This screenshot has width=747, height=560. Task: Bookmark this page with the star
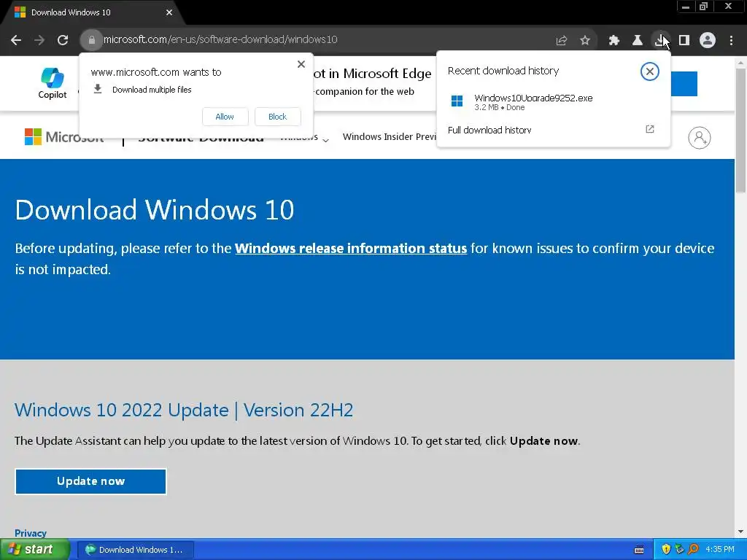click(x=585, y=41)
